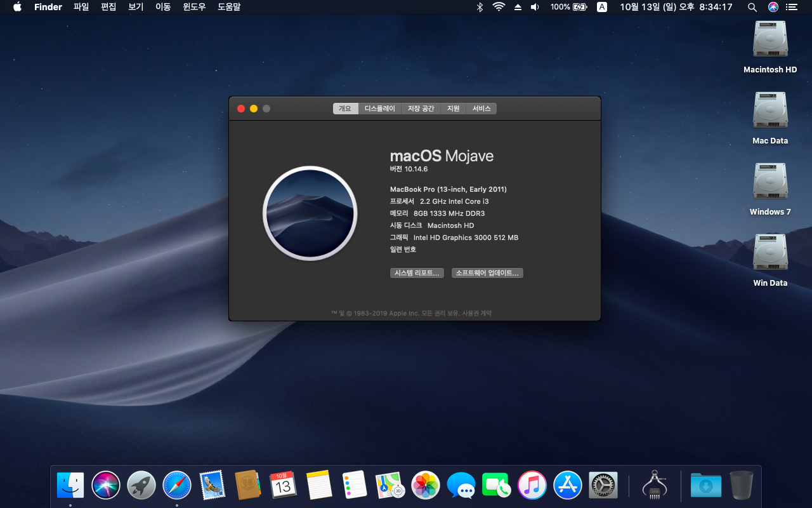812x508 pixels.
Task: Switch to the 디스플레이 tab
Action: pos(380,109)
